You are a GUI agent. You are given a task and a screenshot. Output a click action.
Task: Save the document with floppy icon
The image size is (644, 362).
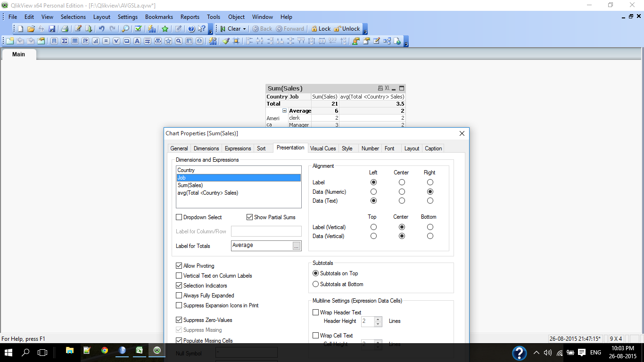[x=52, y=29]
